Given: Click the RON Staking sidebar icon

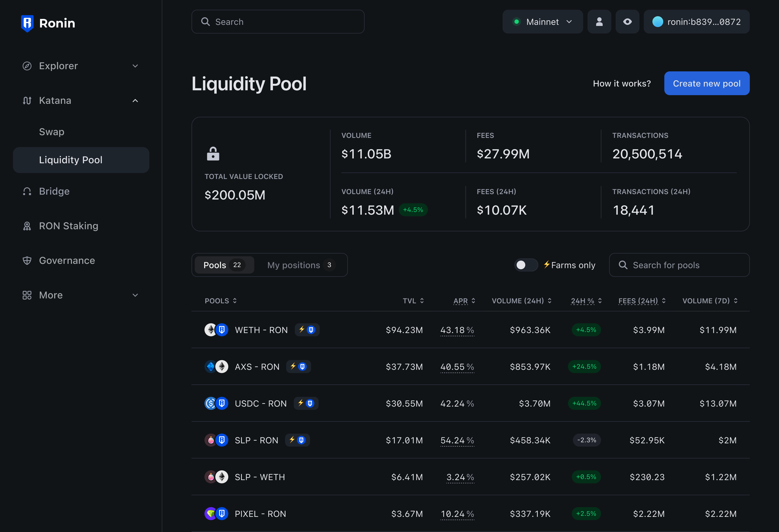Looking at the screenshot, I should click(x=27, y=226).
